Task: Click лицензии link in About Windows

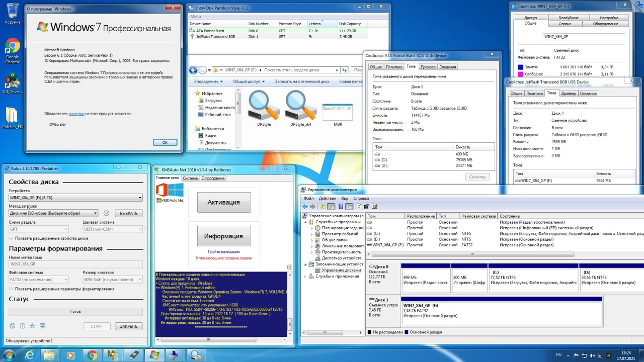Action: (76, 114)
